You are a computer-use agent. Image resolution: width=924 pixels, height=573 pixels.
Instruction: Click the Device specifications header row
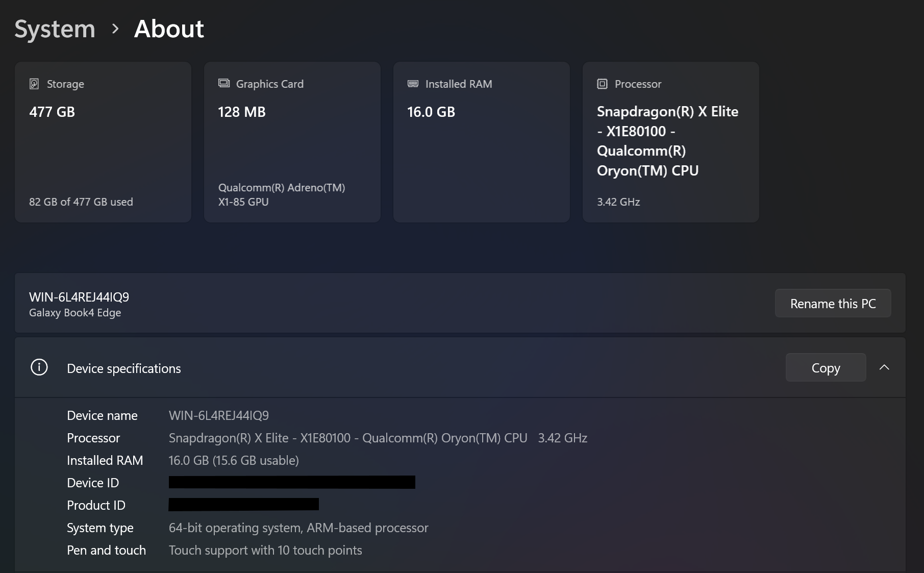pos(460,367)
